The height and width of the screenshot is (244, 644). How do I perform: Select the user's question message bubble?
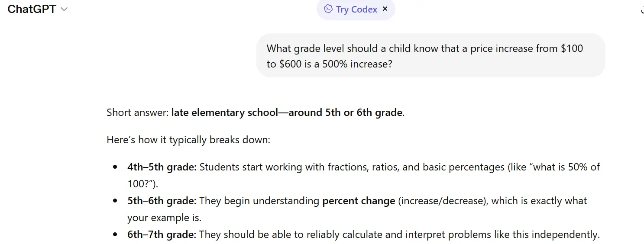click(430, 56)
